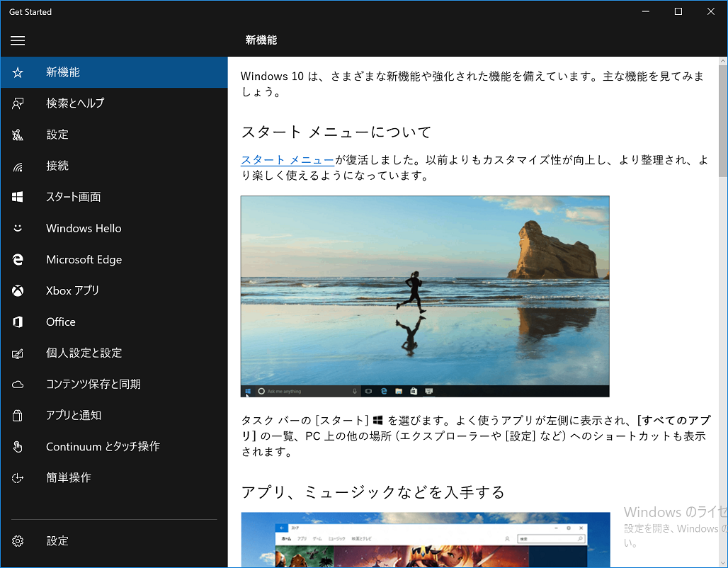This screenshot has height=568, width=728.
Task: Click the ease of access icon beside 簡単操作
Action: [x=18, y=478]
